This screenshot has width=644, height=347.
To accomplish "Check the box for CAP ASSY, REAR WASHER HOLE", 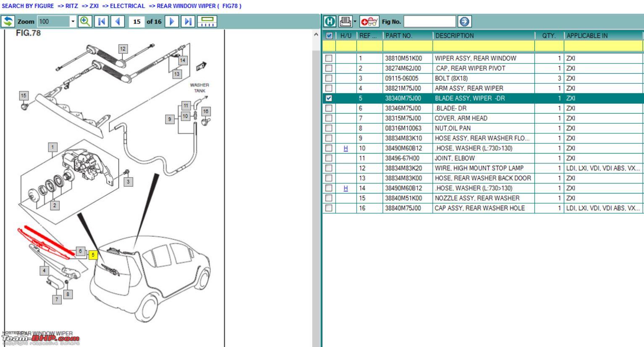I will 329,208.
